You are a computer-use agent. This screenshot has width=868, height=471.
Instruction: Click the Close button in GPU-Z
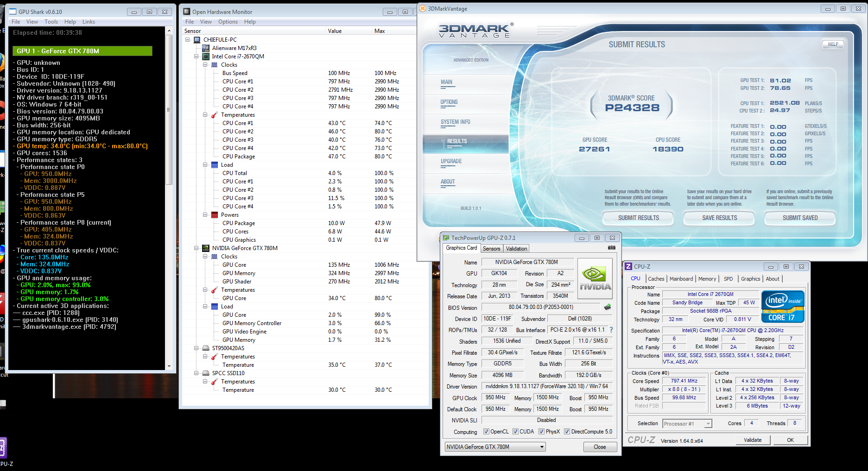tap(600, 447)
